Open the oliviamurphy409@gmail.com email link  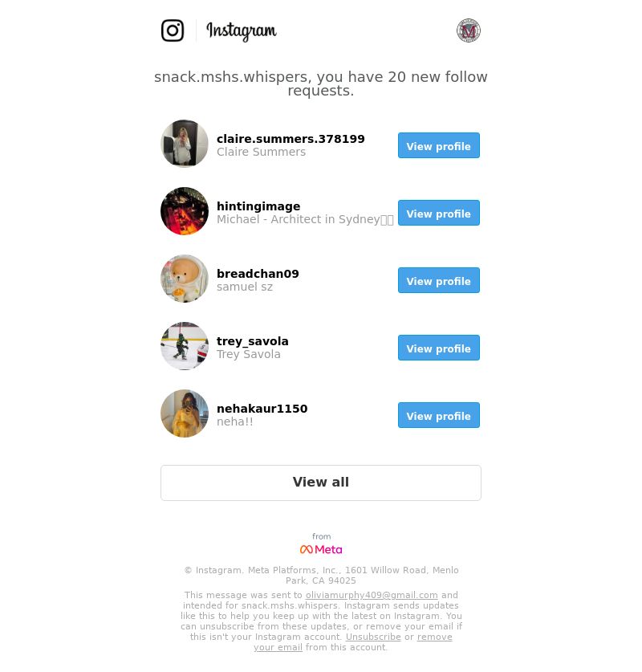click(x=372, y=595)
